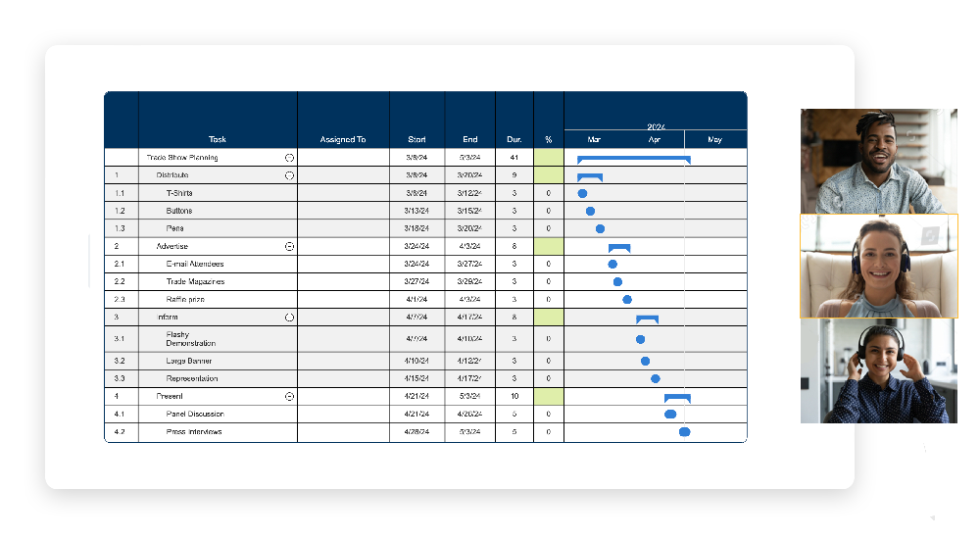
Task: Select the Large Banner milestone marker
Action: point(645,361)
